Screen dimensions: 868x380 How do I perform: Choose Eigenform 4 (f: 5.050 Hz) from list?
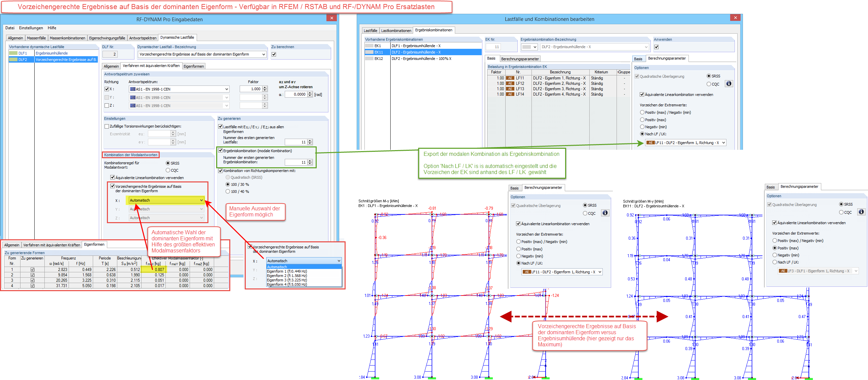tap(287, 284)
